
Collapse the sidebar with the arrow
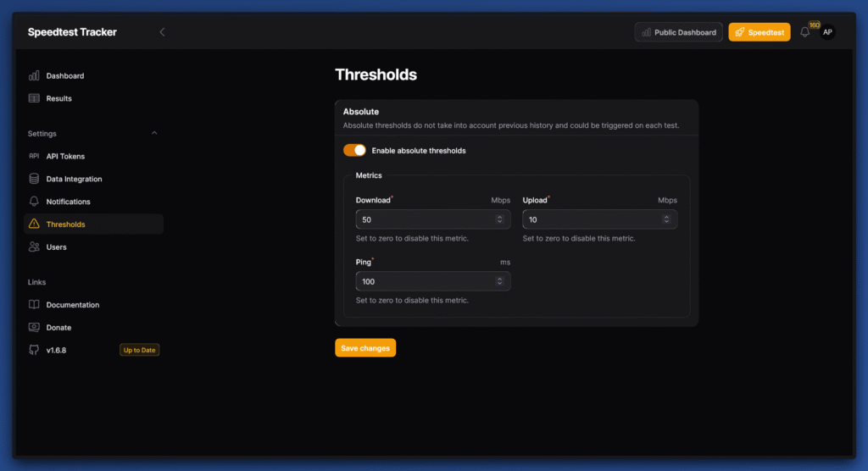162,32
